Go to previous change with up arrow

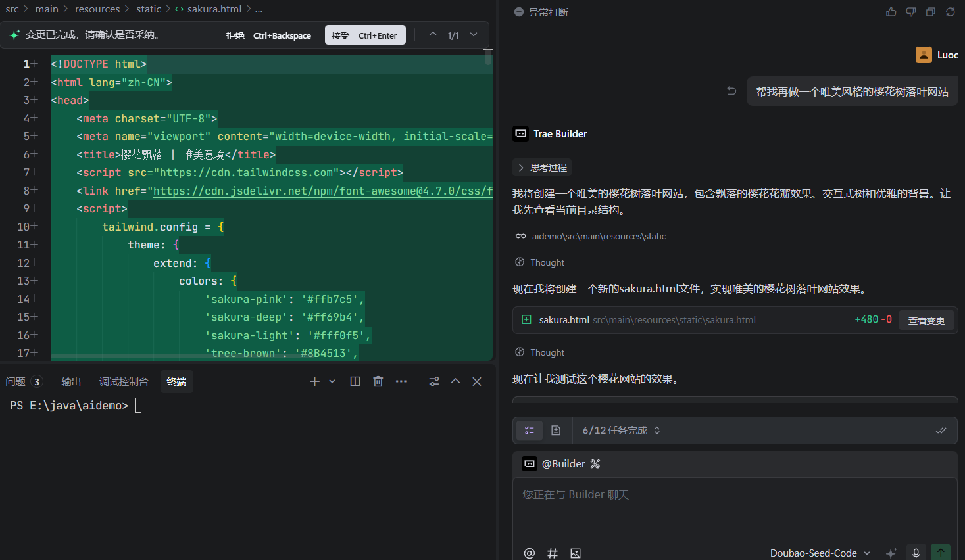tap(433, 35)
